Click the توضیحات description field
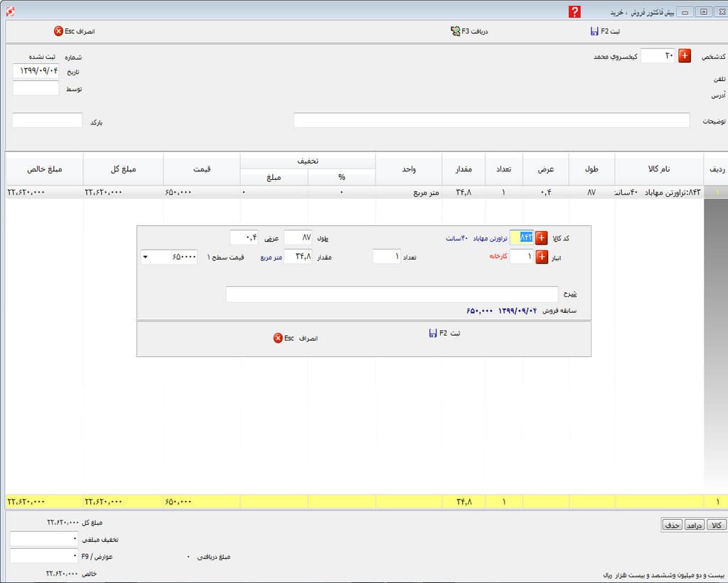 [x=491, y=120]
